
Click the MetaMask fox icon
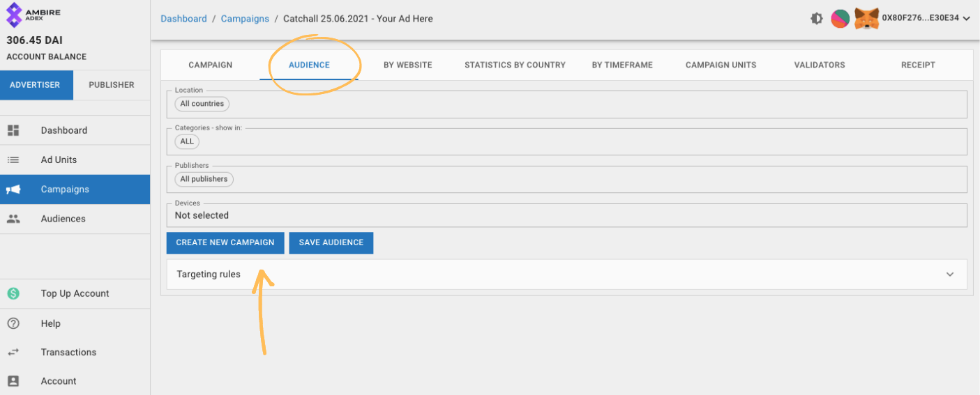866,19
